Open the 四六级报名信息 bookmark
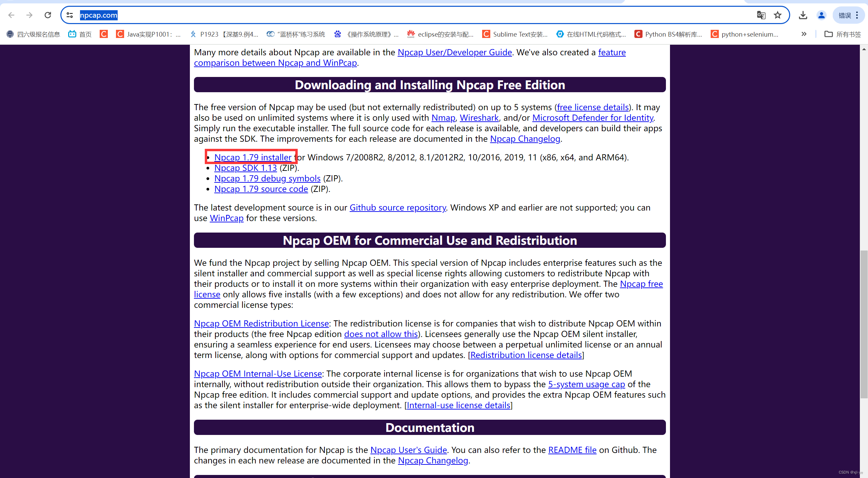 (x=33, y=34)
